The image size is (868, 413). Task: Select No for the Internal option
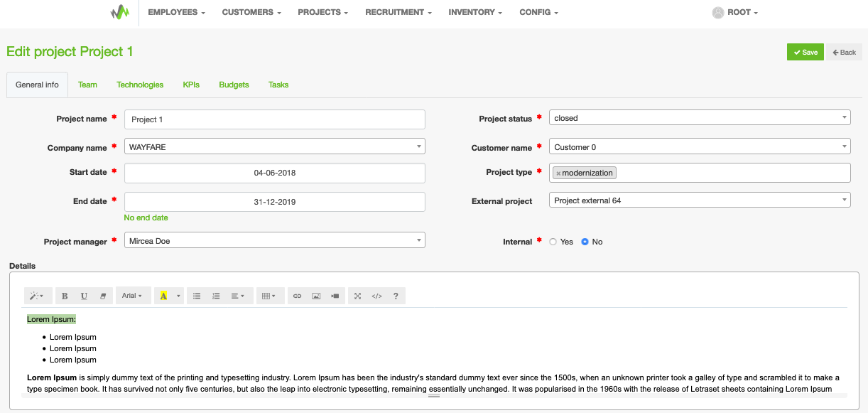(x=585, y=242)
